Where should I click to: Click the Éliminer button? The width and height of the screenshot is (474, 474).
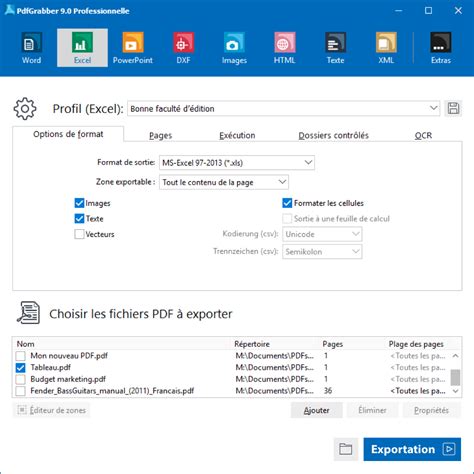[372, 410]
